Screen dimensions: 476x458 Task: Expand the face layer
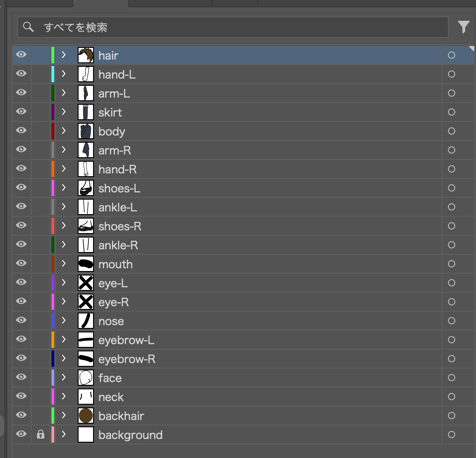point(64,377)
